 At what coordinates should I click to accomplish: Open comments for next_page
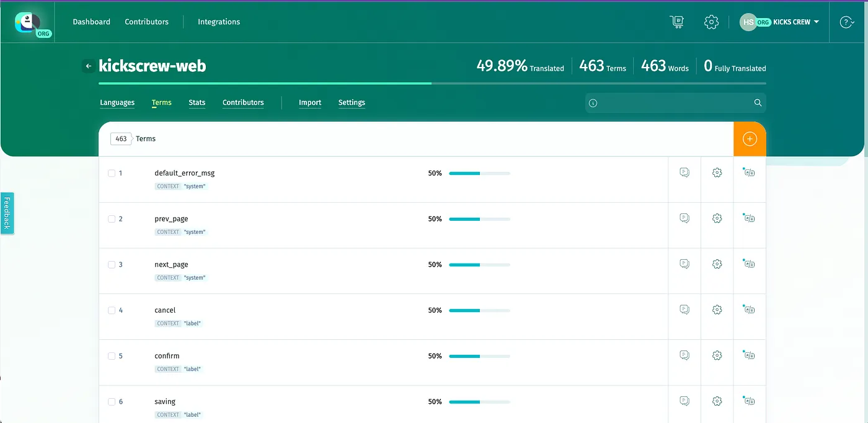(x=684, y=264)
